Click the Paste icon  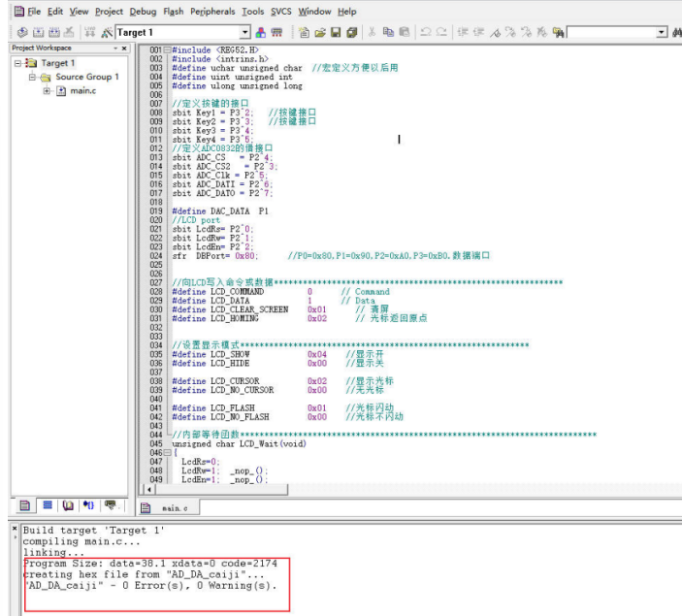405,32
